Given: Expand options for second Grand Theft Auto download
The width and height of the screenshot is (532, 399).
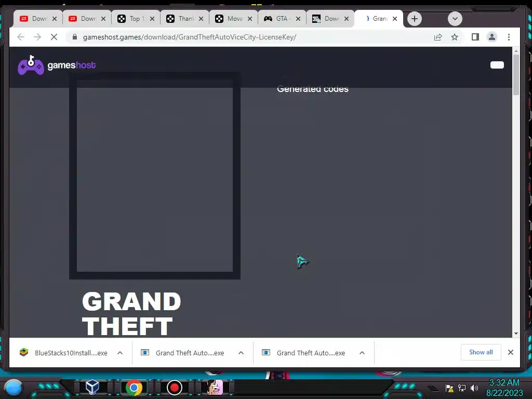Looking at the screenshot, I should [362, 353].
